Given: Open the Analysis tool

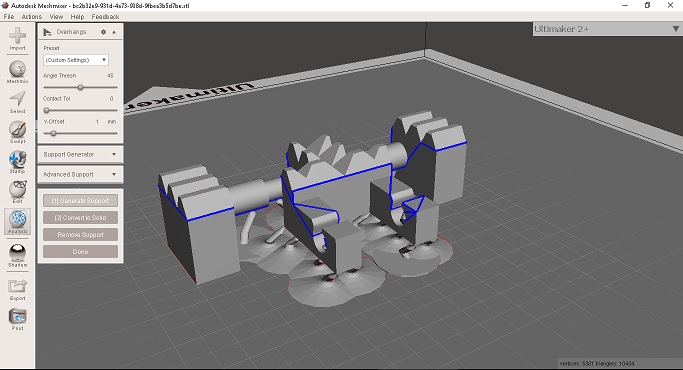Looking at the screenshot, I should coord(17,222).
